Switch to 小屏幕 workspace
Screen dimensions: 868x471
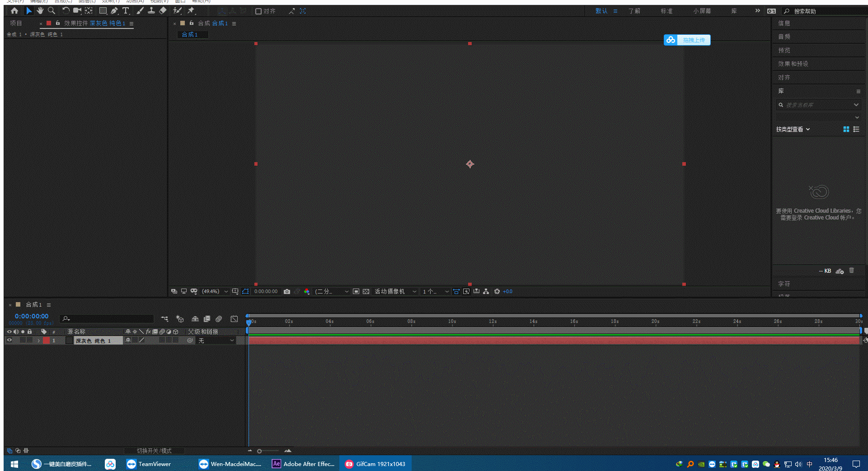click(x=702, y=11)
